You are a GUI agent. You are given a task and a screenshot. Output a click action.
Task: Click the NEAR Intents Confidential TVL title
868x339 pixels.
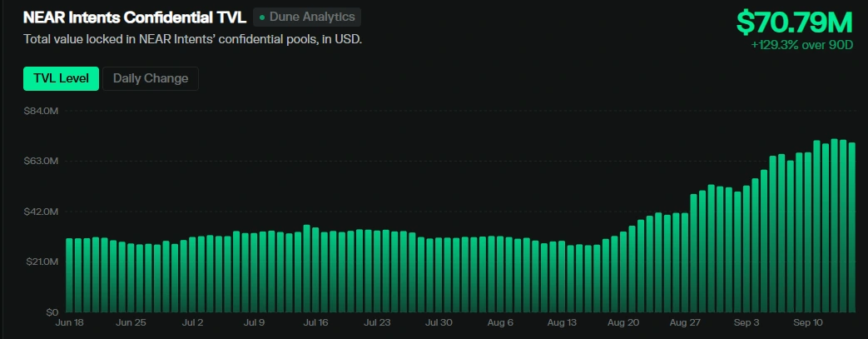click(135, 17)
